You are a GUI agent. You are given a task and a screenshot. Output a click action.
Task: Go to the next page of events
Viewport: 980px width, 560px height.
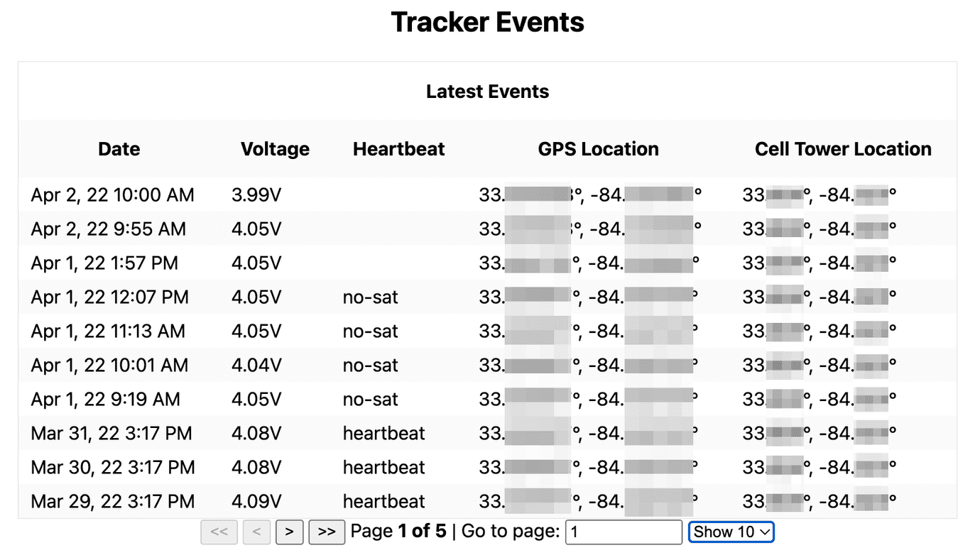click(289, 532)
